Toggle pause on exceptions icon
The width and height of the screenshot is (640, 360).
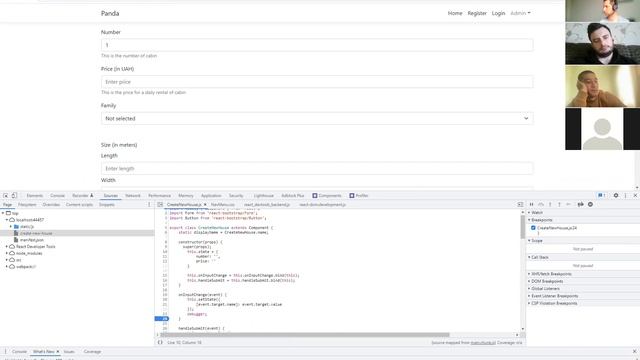point(590,204)
